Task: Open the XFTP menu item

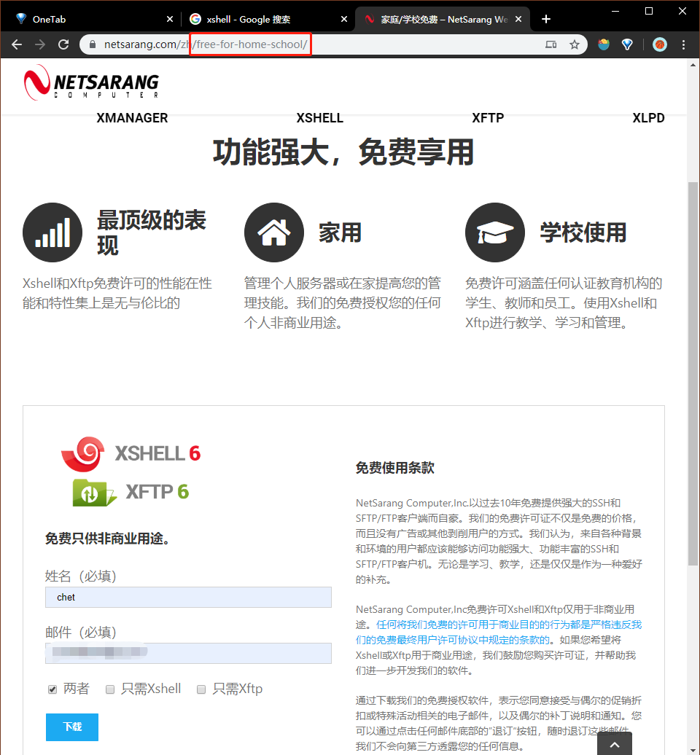Action: [x=488, y=118]
